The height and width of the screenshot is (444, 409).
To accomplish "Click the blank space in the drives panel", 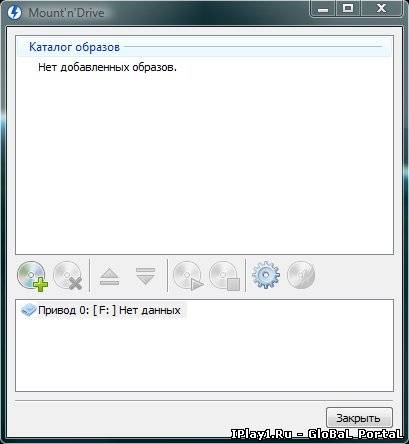I will coord(204,355).
